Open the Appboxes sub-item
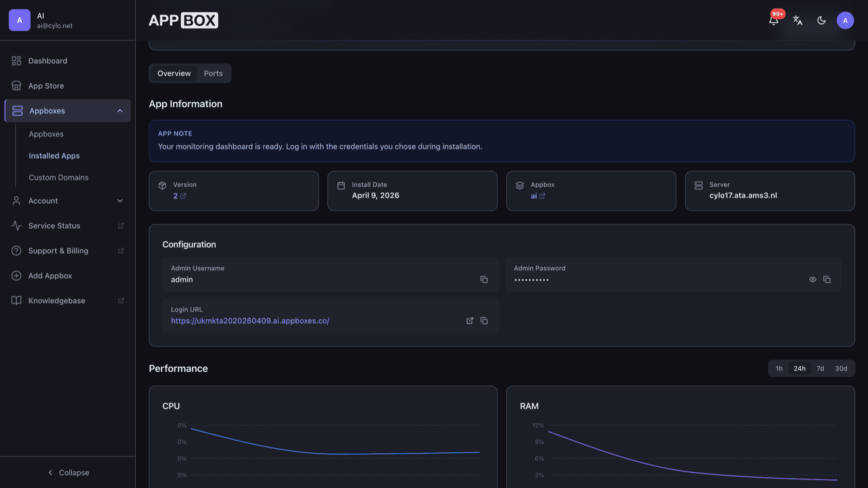This screenshot has height=488, width=868. (x=46, y=134)
